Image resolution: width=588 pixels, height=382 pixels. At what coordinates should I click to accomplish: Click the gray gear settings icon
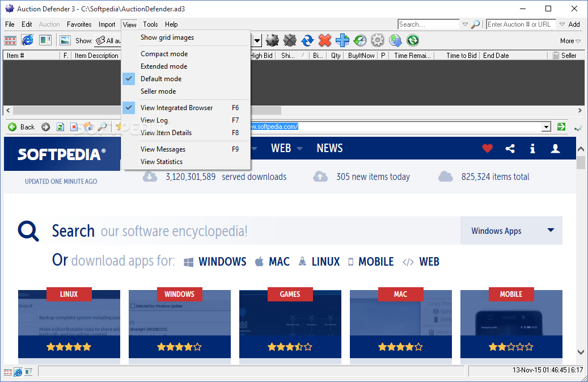click(378, 40)
